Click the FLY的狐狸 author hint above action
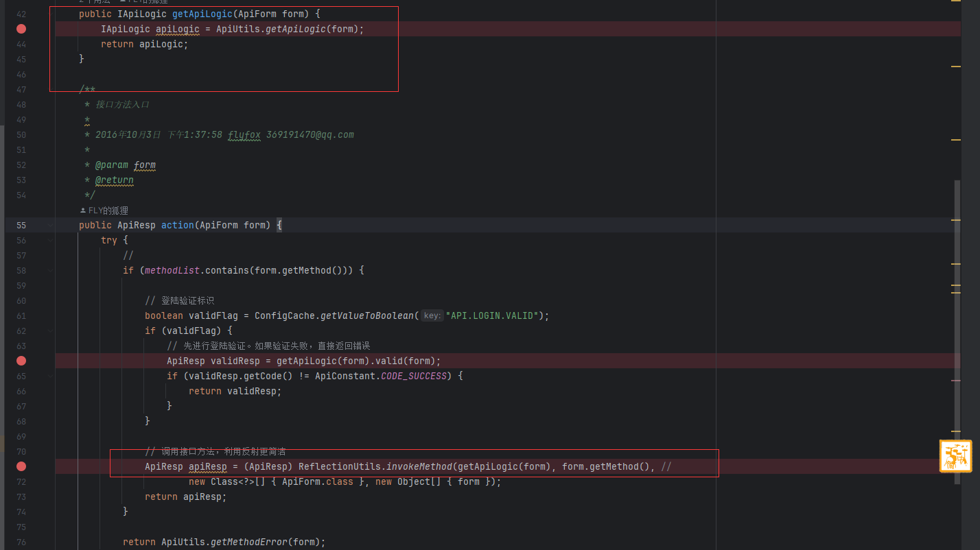The width and height of the screenshot is (980, 550). pyautogui.click(x=108, y=211)
